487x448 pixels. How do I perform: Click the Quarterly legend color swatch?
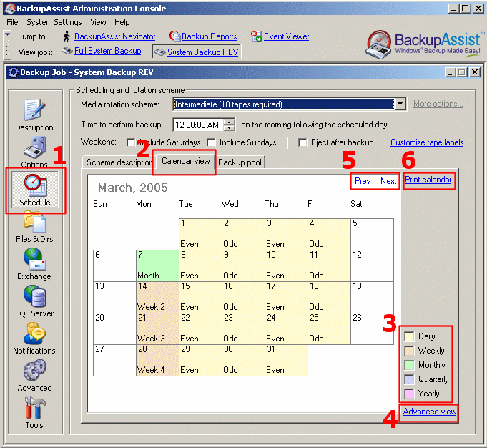[x=409, y=379]
